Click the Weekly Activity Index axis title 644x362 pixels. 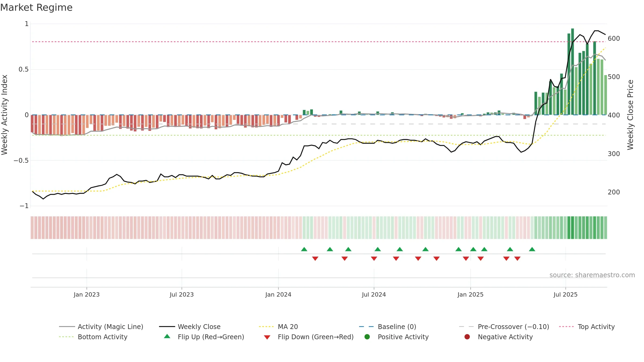pos(5,115)
